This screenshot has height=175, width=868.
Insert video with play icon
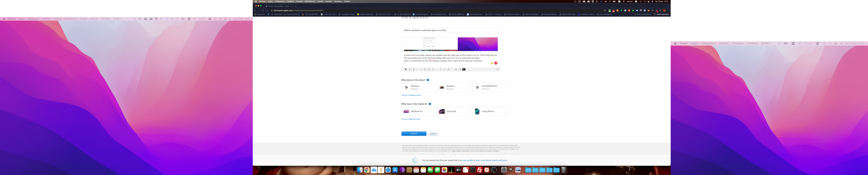click(x=464, y=70)
